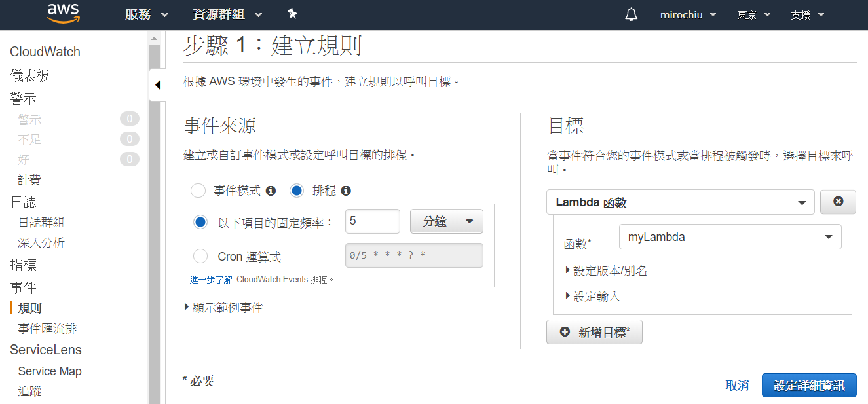
Task: Open 計費 in the sidebar
Action: click(x=29, y=179)
